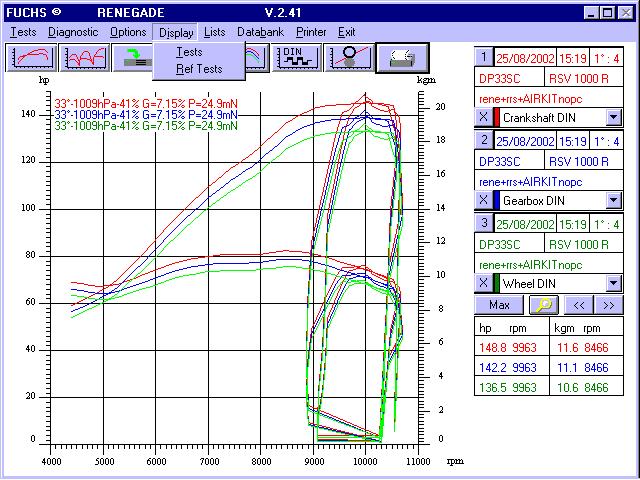Viewport: 640px width, 480px height.
Task: Open the Lists menu
Action: pyautogui.click(x=215, y=32)
